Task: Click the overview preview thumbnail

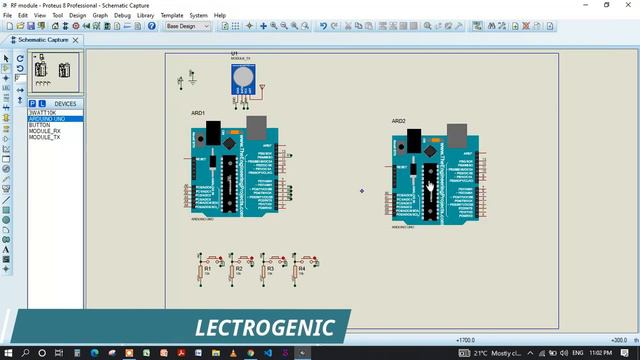Action: click(56, 72)
